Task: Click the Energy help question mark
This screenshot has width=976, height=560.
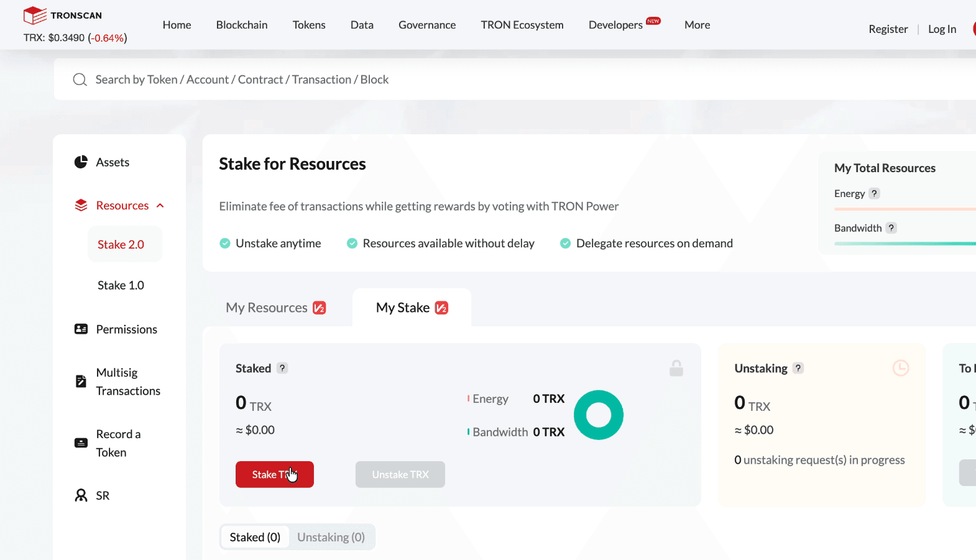Action: click(x=874, y=193)
